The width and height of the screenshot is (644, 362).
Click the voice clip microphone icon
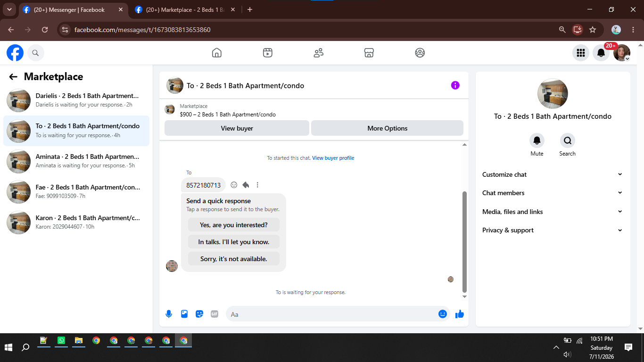click(x=169, y=314)
